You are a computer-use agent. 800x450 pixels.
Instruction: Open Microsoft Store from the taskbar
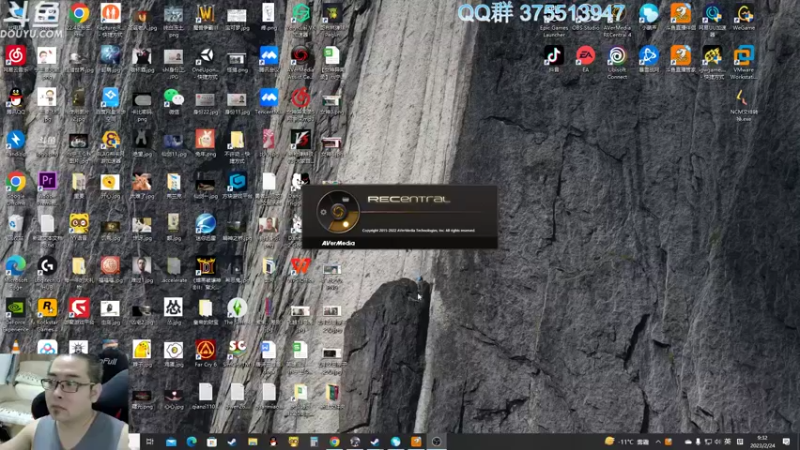(212, 442)
